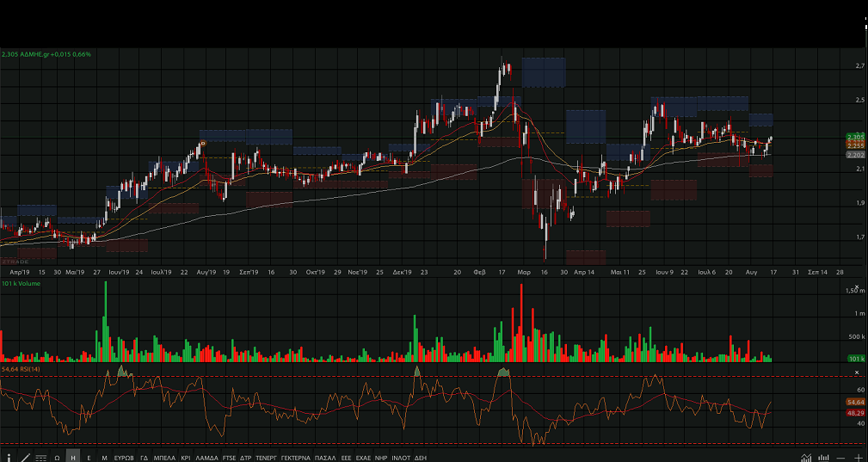Toggle the weekly E timeframe
Screen dimensions: 868x462
pyautogui.click(x=89, y=458)
